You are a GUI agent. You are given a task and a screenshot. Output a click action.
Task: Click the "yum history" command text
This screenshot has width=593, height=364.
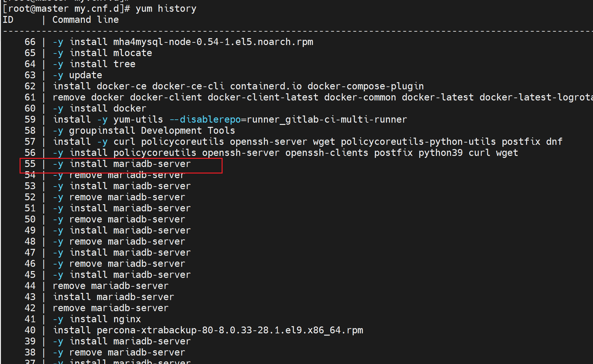point(166,8)
